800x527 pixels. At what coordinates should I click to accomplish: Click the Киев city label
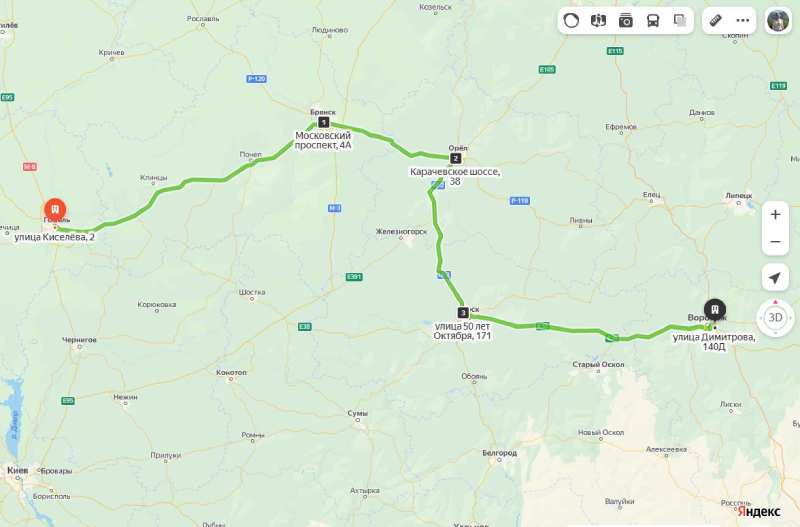tap(17, 470)
